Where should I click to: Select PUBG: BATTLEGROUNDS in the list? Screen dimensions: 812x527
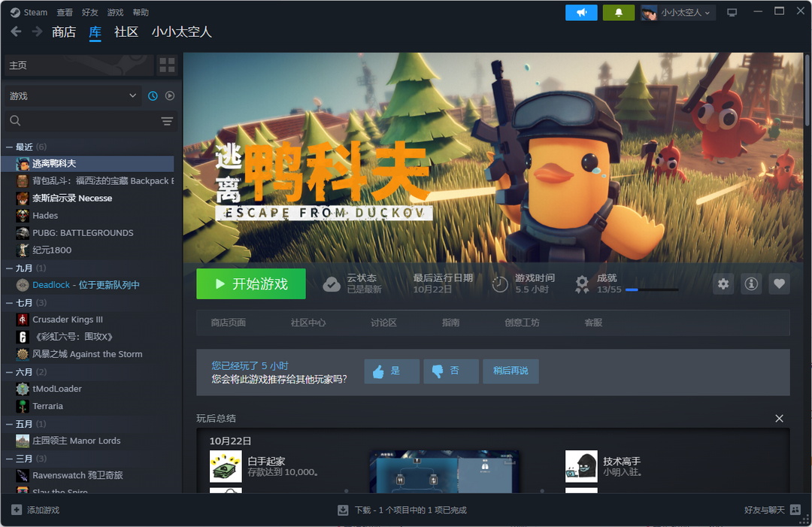[x=88, y=233]
